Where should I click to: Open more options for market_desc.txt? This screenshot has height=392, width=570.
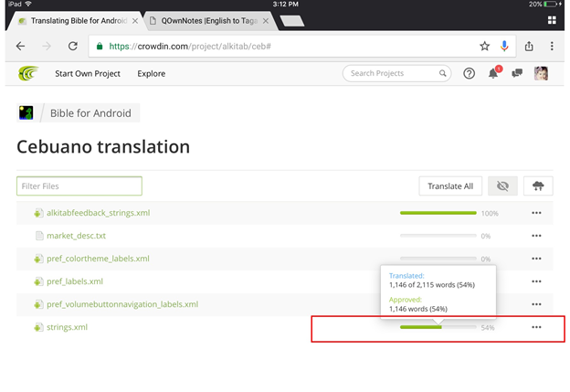click(536, 236)
